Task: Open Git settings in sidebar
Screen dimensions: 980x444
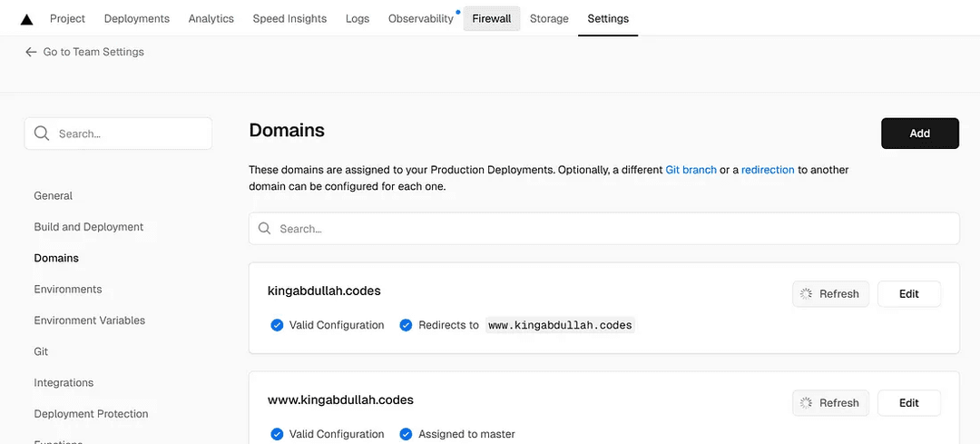Action: pyautogui.click(x=41, y=351)
